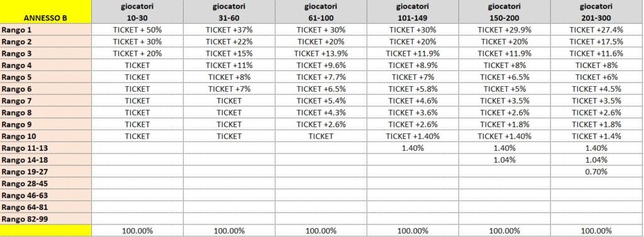
Task: Click the TICKET +37% cell
Action: coord(229,30)
